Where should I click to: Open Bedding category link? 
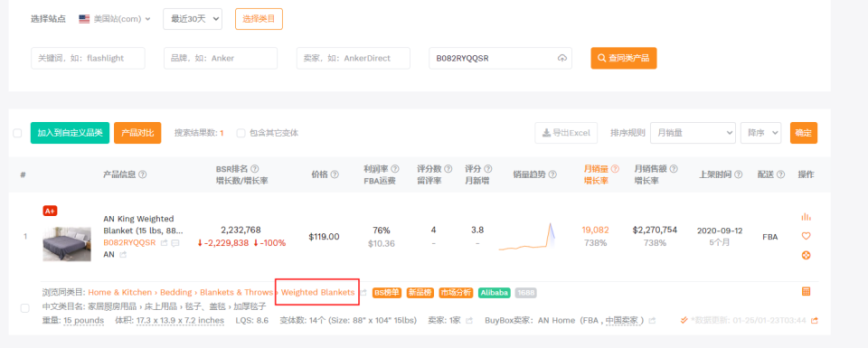tap(175, 293)
